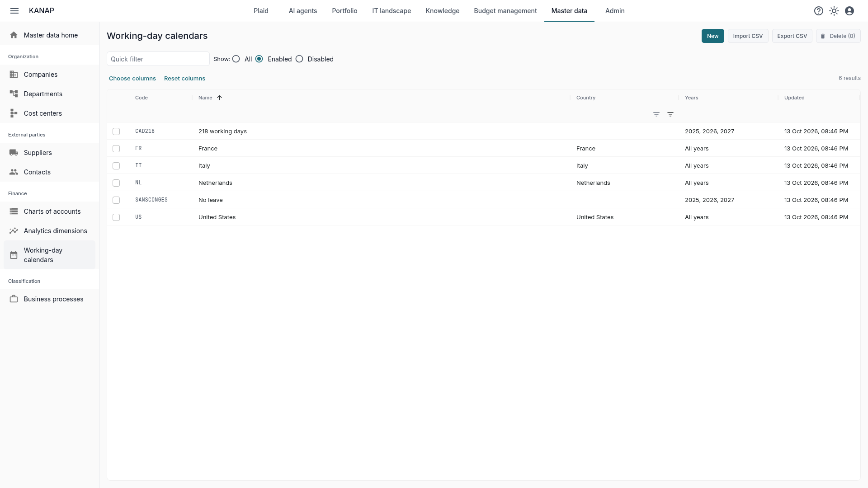Check the France row checkbox
This screenshot has height=488, width=868.
(x=116, y=149)
